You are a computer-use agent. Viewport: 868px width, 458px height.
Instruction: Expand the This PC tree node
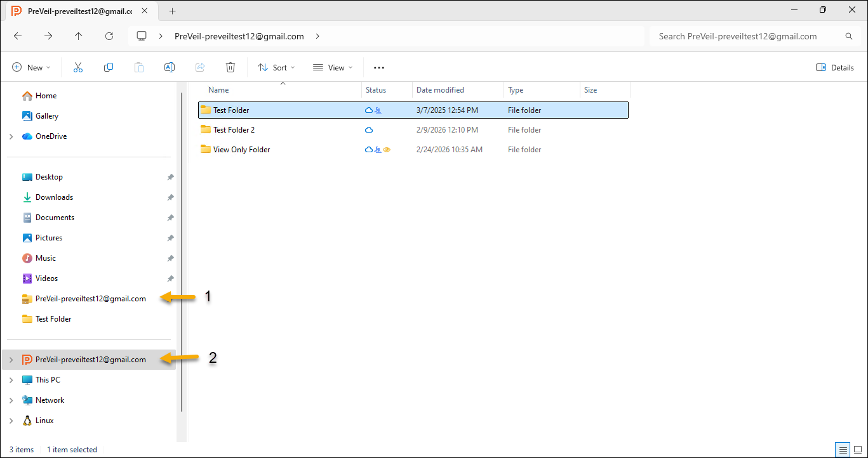click(11, 380)
